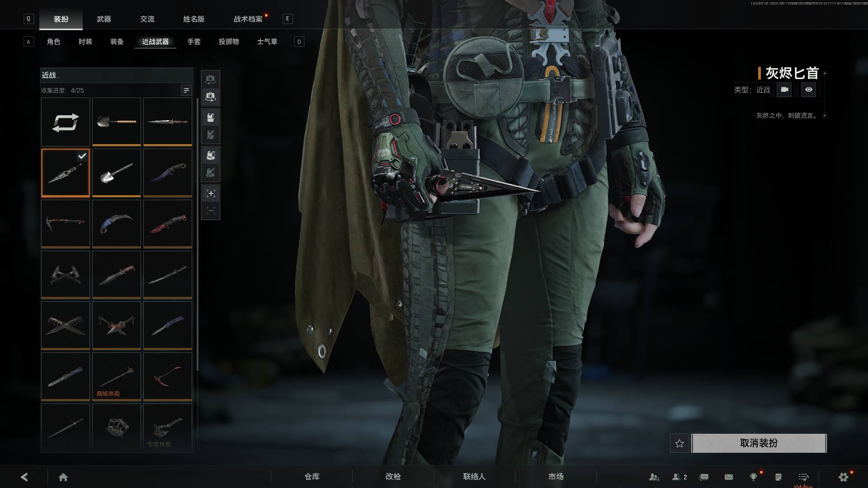Open 市场 in the bottom navigation
Image resolution: width=868 pixels, height=488 pixels.
tap(556, 477)
